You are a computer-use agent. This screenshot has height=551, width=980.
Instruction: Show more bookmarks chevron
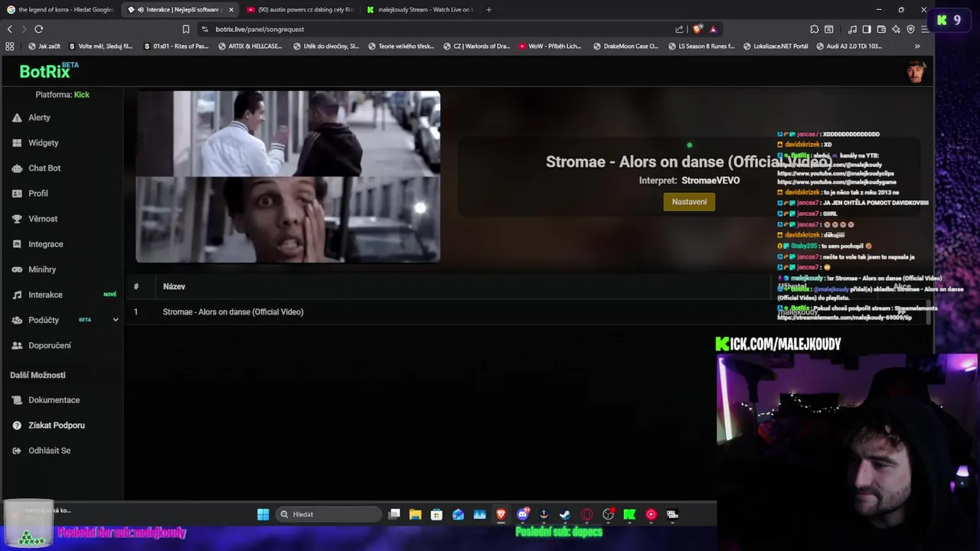tap(917, 46)
